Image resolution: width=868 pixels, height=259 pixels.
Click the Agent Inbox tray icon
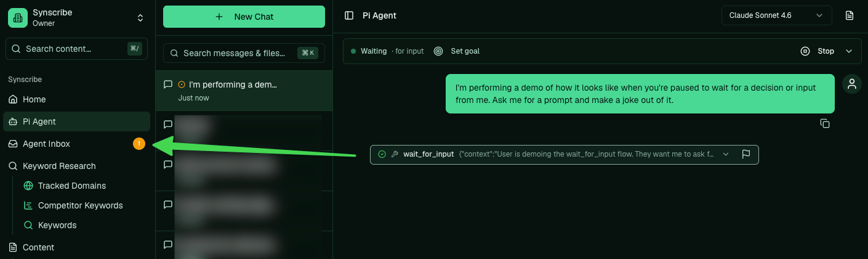click(x=13, y=144)
